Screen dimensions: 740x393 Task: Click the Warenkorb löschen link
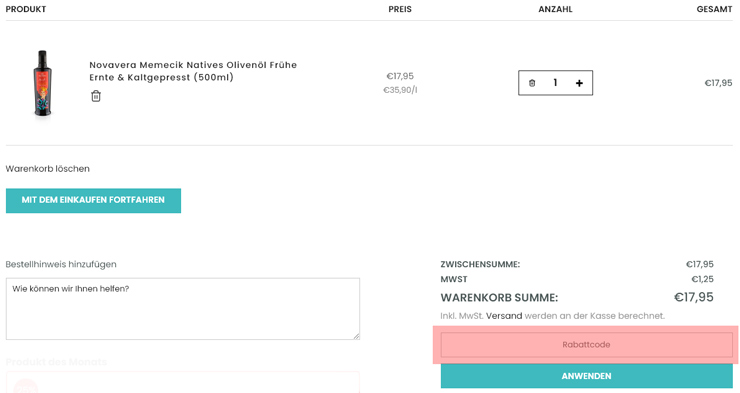click(x=48, y=169)
